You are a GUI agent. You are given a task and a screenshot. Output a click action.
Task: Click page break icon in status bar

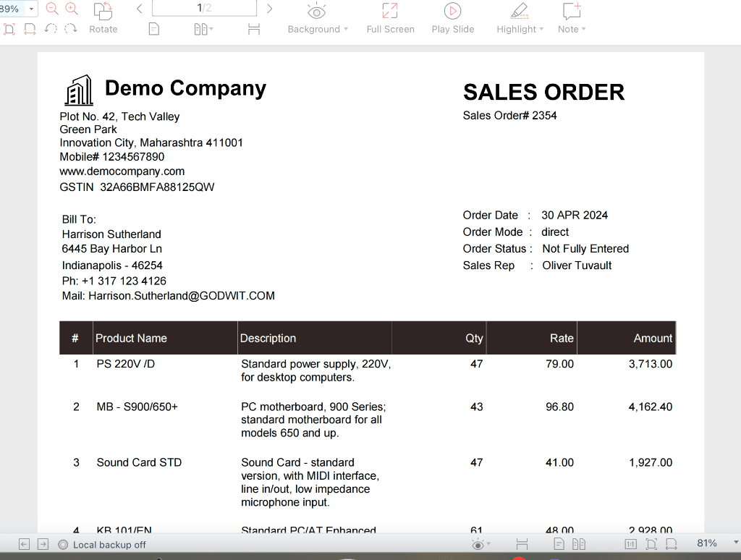click(522, 544)
